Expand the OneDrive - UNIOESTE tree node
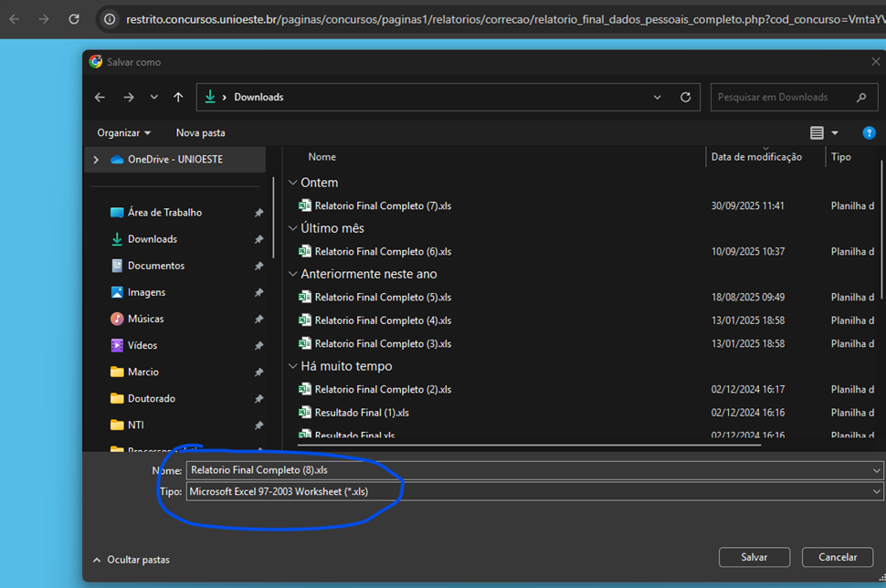This screenshot has width=886, height=588. click(96, 160)
